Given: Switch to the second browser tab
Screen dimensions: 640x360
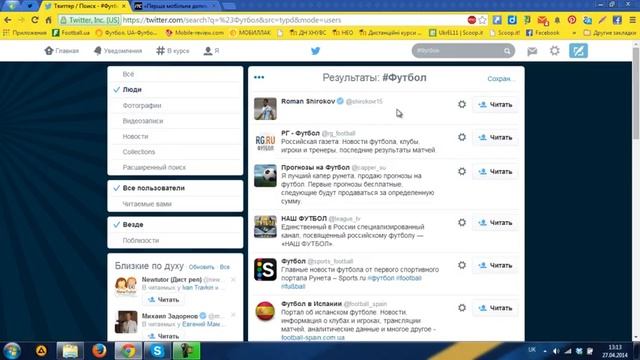Looking at the screenshot, I should click(176, 6).
